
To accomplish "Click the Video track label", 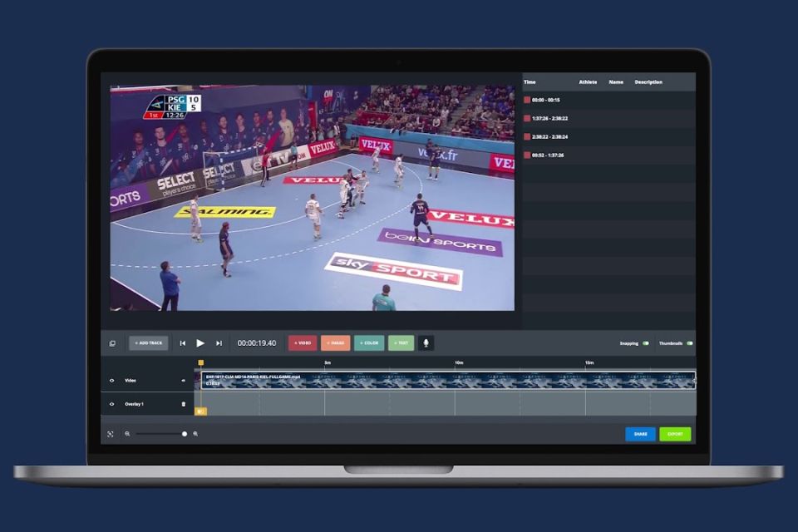I will (x=131, y=381).
